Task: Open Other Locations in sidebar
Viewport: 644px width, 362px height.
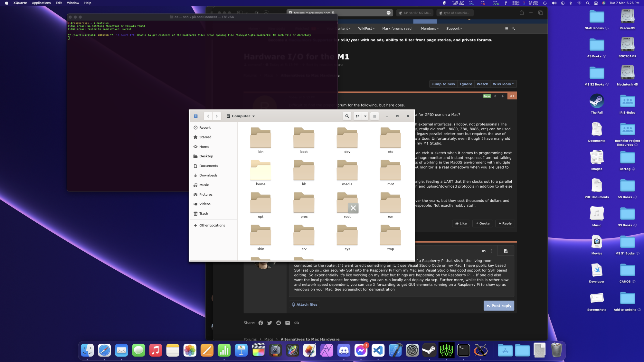Action: tap(212, 226)
